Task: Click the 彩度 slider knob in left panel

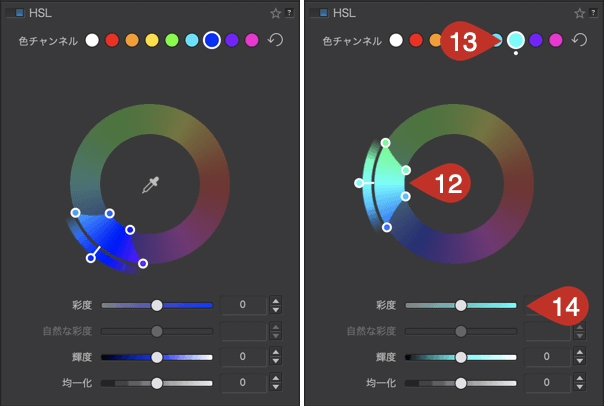Action: 157,305
